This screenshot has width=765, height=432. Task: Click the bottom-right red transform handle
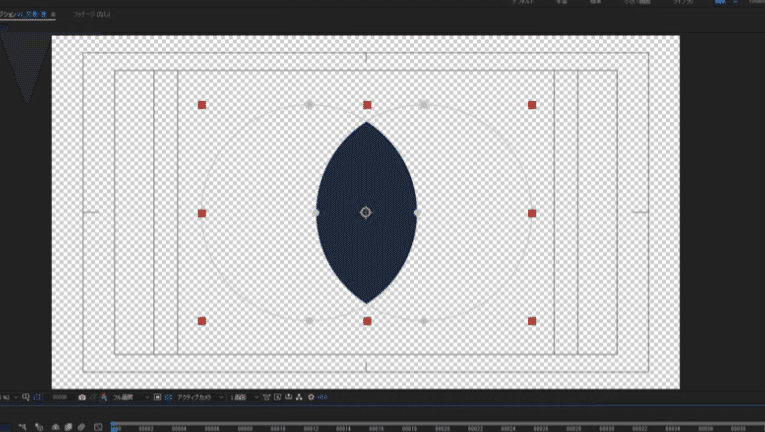point(532,321)
